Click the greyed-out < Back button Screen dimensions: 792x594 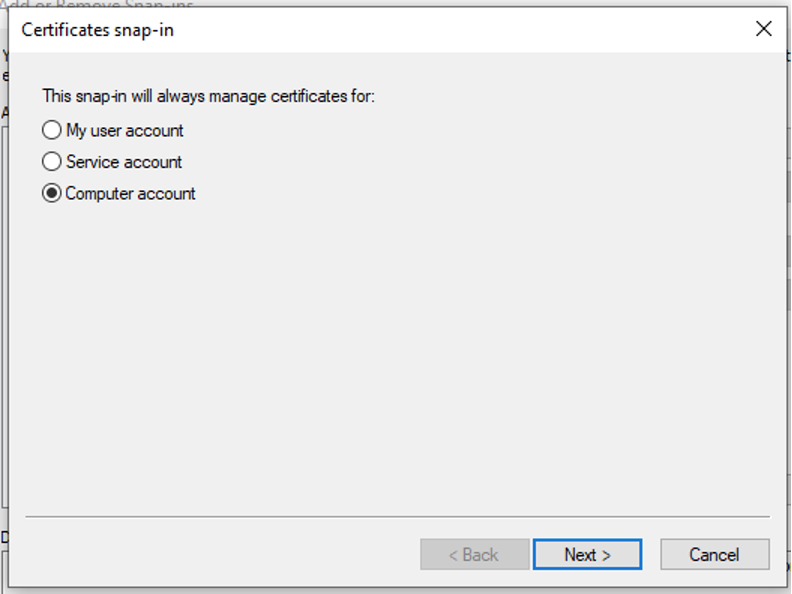474,555
